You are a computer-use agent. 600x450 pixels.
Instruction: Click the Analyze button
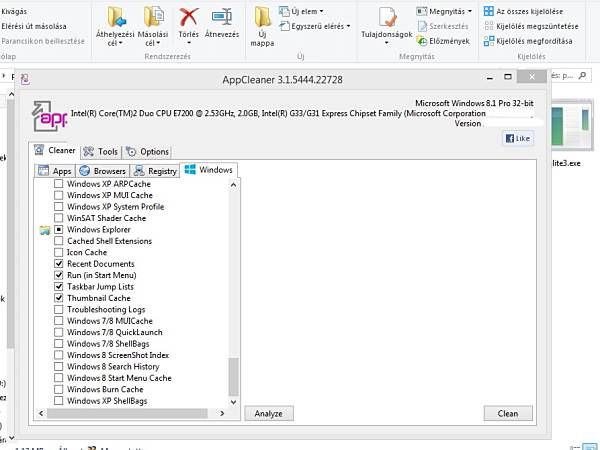[x=269, y=414]
